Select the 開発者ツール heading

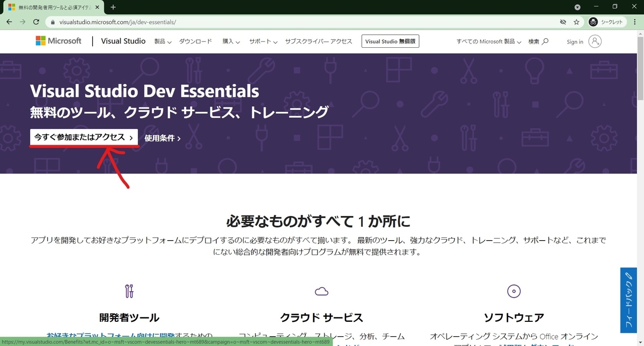point(129,317)
